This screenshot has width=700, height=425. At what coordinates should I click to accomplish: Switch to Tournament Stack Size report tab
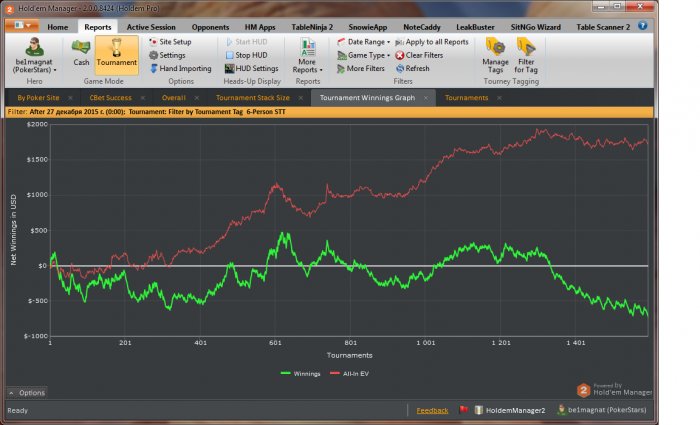tap(253, 98)
